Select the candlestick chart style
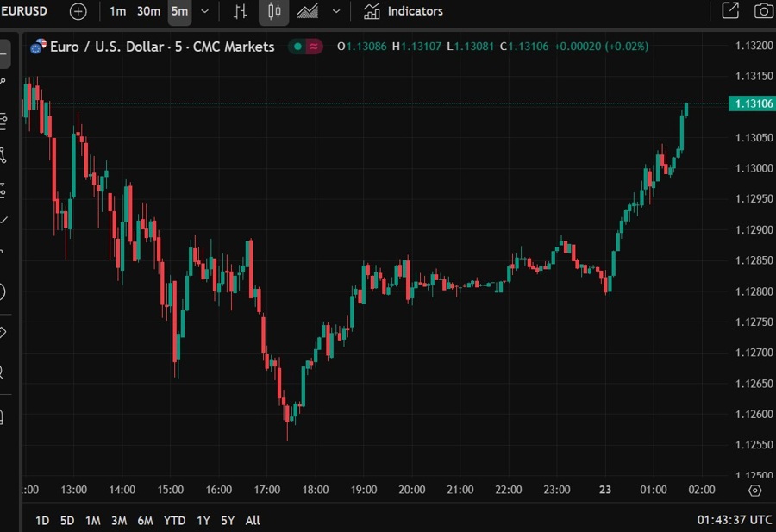 click(x=273, y=11)
